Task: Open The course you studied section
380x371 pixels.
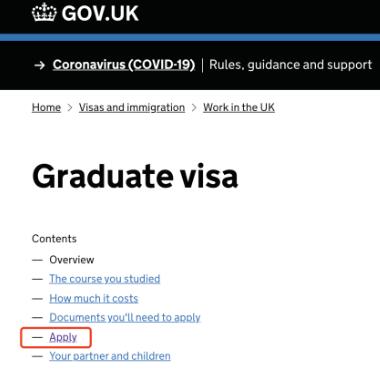Action: (105, 279)
